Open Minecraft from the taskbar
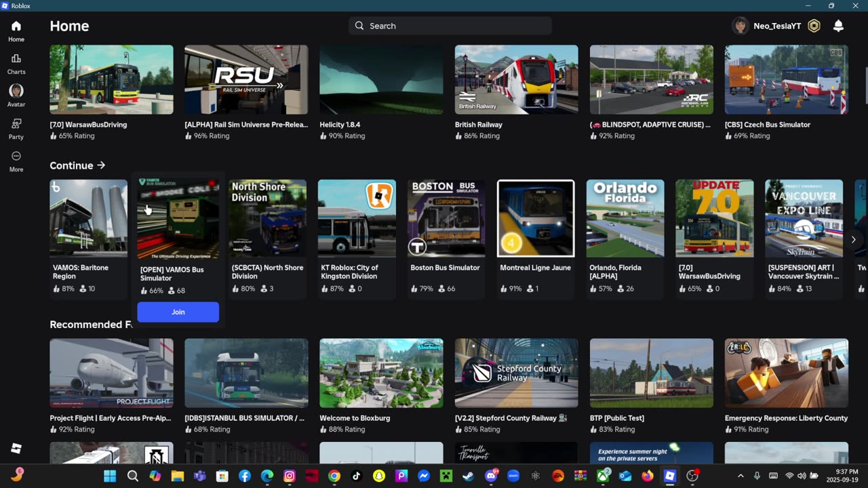The height and width of the screenshot is (488, 868). coord(446,476)
